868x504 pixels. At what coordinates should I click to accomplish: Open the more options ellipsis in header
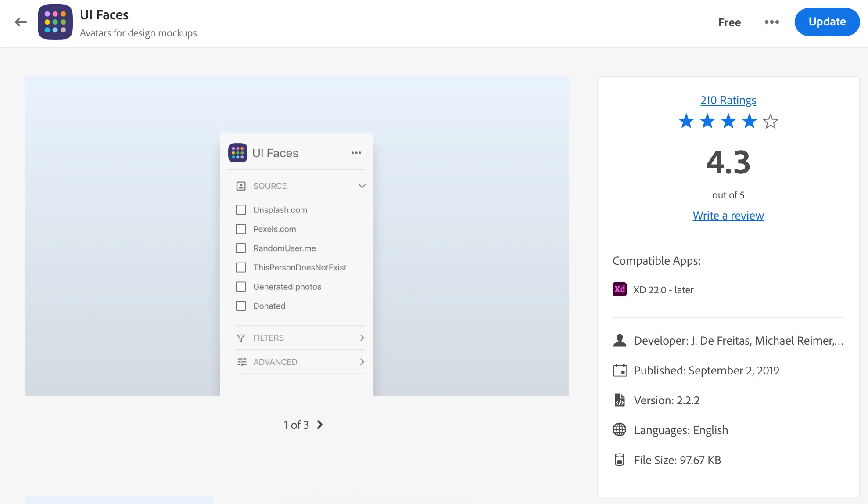[772, 22]
